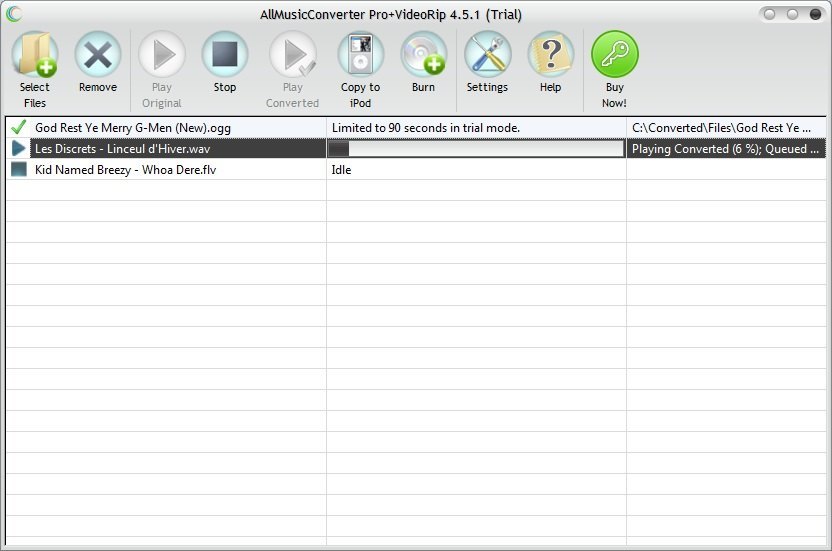The width and height of the screenshot is (832, 551).
Task: Select Les Discrets - Linceul d'Hiver.wav row
Action: coord(416,148)
